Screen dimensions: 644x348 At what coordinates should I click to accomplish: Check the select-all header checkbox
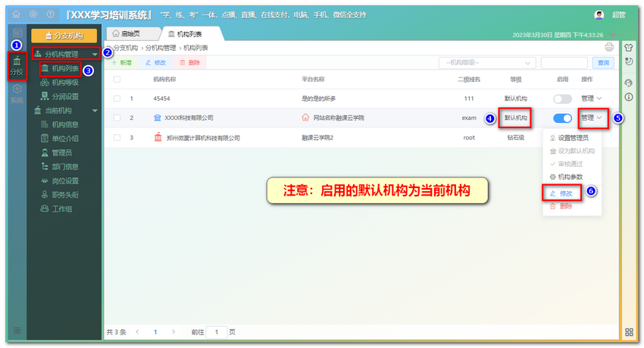[x=117, y=80]
